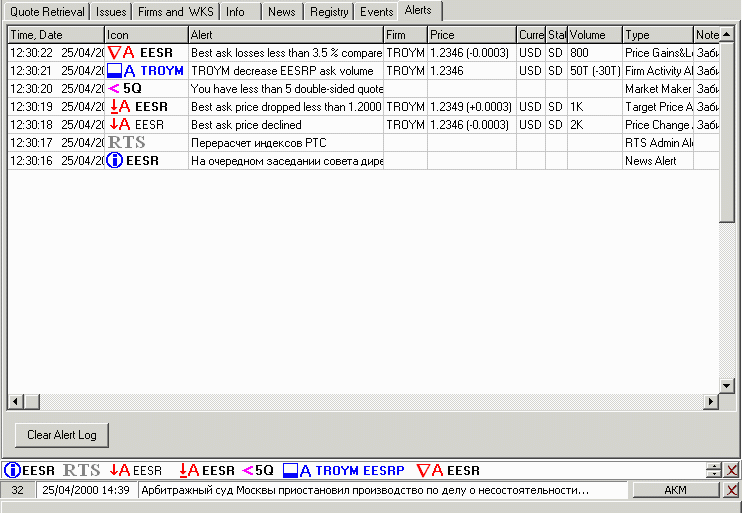Open the News tab
Viewport: 742px width, 513px height.
pos(282,12)
